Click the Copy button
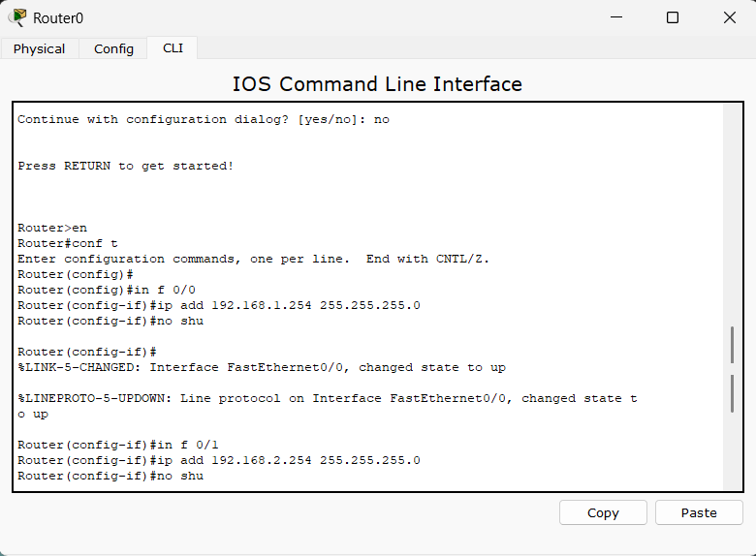756x556 pixels. [603, 512]
